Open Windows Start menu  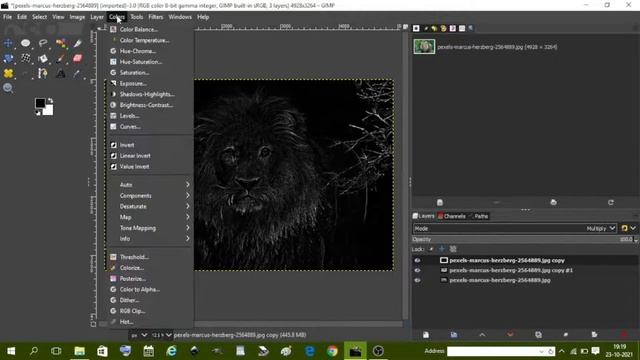(11, 351)
